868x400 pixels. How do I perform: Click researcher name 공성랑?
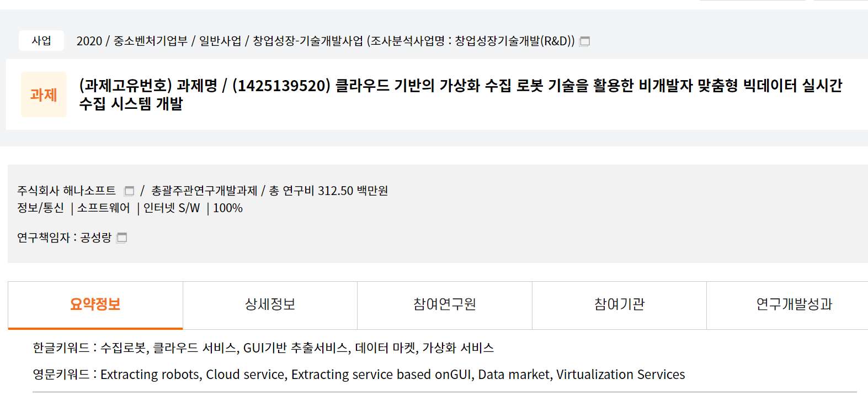tap(96, 238)
